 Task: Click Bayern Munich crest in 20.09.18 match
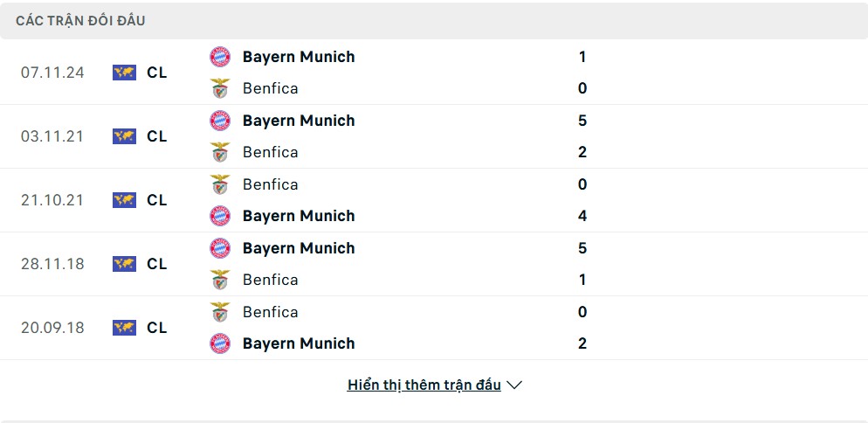[220, 343]
